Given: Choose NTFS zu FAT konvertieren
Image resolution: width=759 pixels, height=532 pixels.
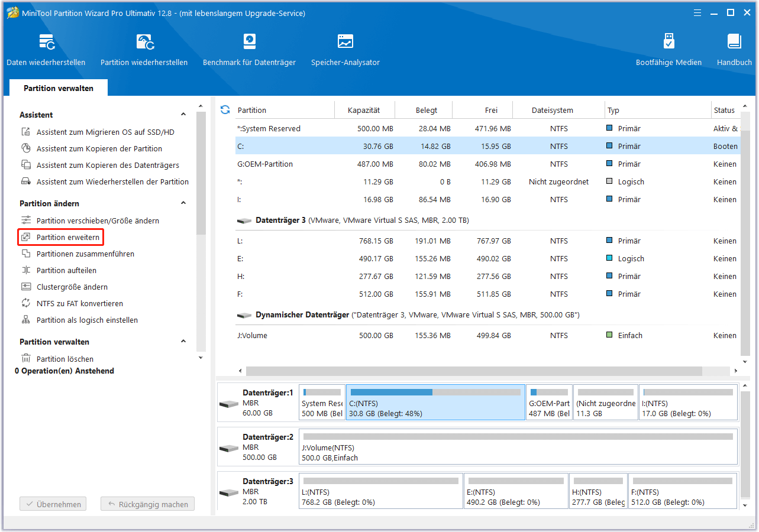Looking at the screenshot, I should tap(79, 304).
